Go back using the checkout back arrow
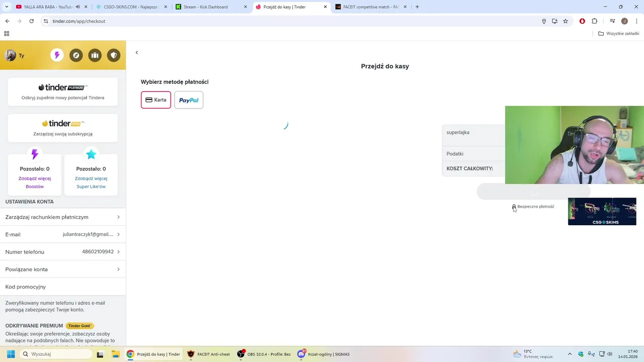 pyautogui.click(x=136, y=52)
